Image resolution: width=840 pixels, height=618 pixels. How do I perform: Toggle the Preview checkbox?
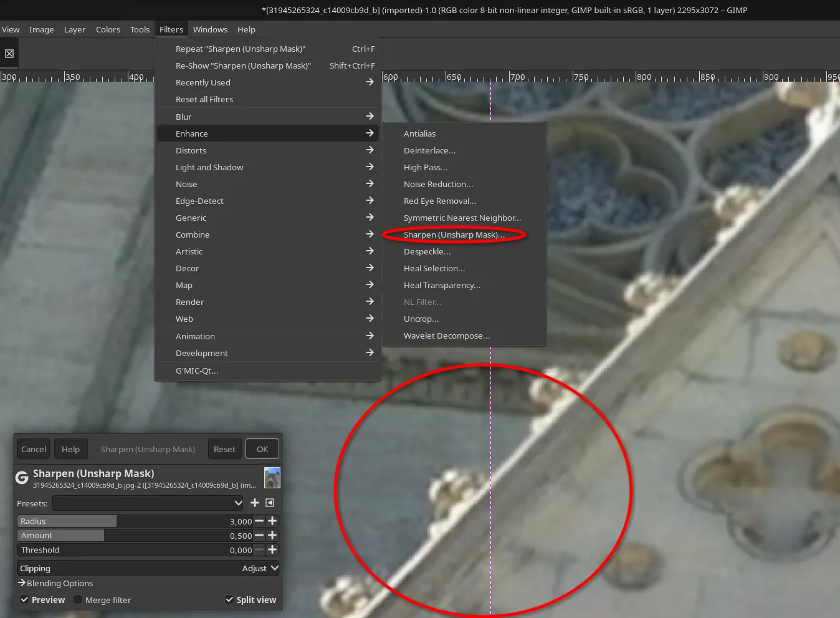pyautogui.click(x=24, y=600)
